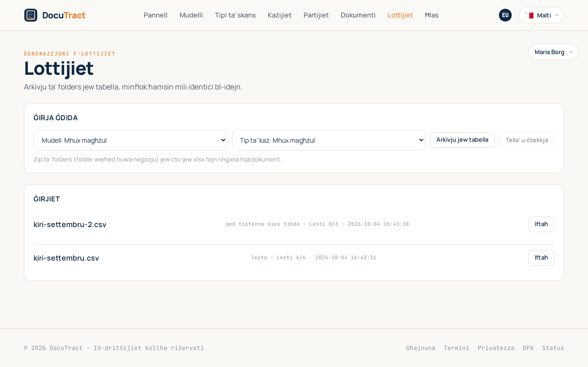
Task: Click the Arkivju jew tabella button
Action: tap(462, 140)
